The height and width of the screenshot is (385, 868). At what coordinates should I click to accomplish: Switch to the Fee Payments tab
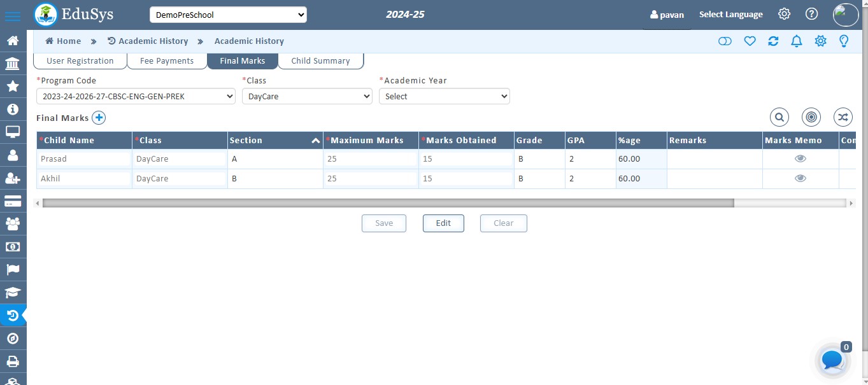click(x=167, y=61)
